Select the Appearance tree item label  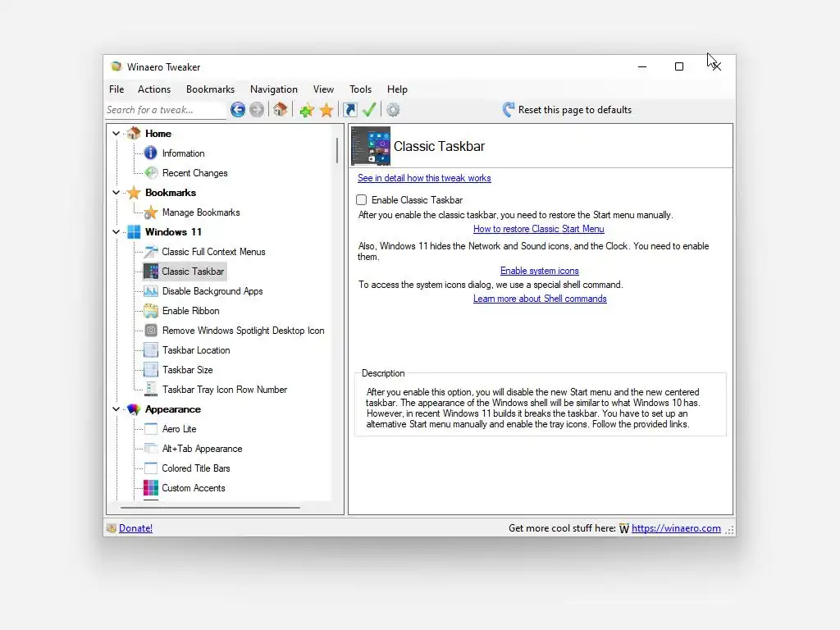(173, 409)
